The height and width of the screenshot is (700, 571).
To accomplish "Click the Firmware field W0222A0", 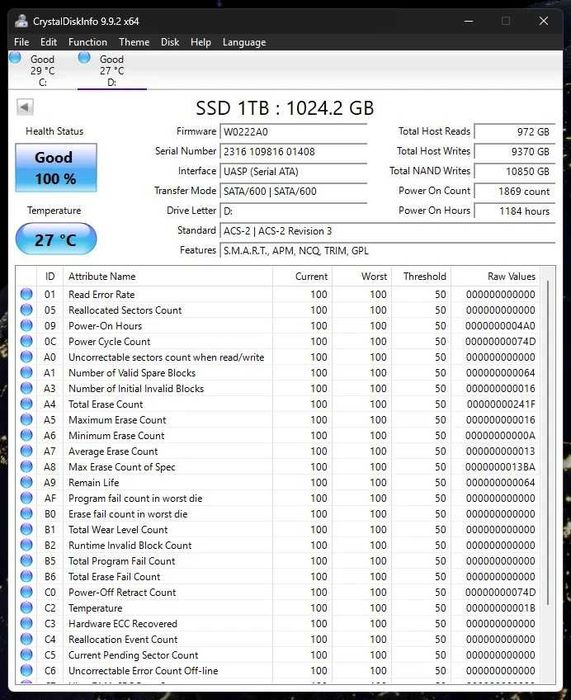I will [x=293, y=132].
